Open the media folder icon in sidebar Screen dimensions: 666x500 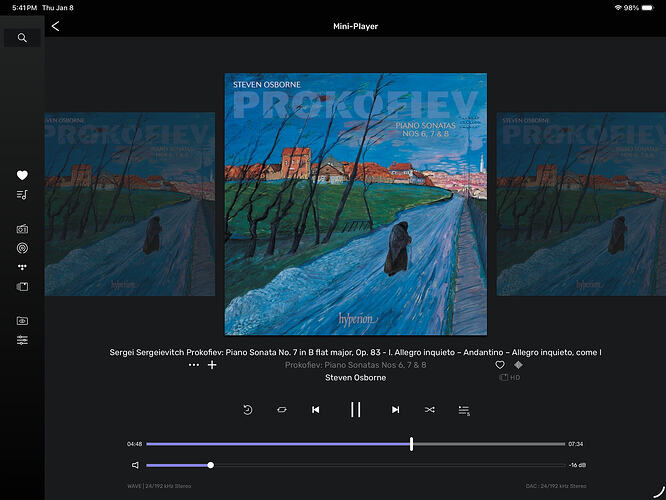click(x=22, y=321)
